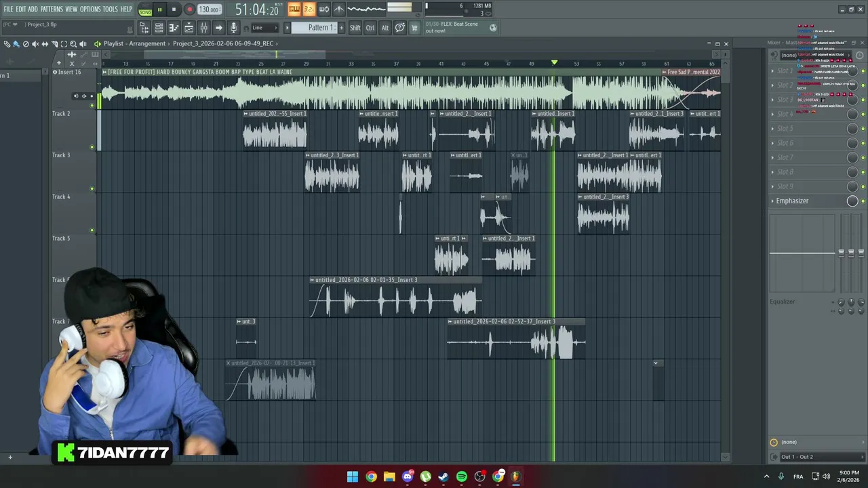Click the plus button next to Pattern 1
868x488 pixels.
341,28
